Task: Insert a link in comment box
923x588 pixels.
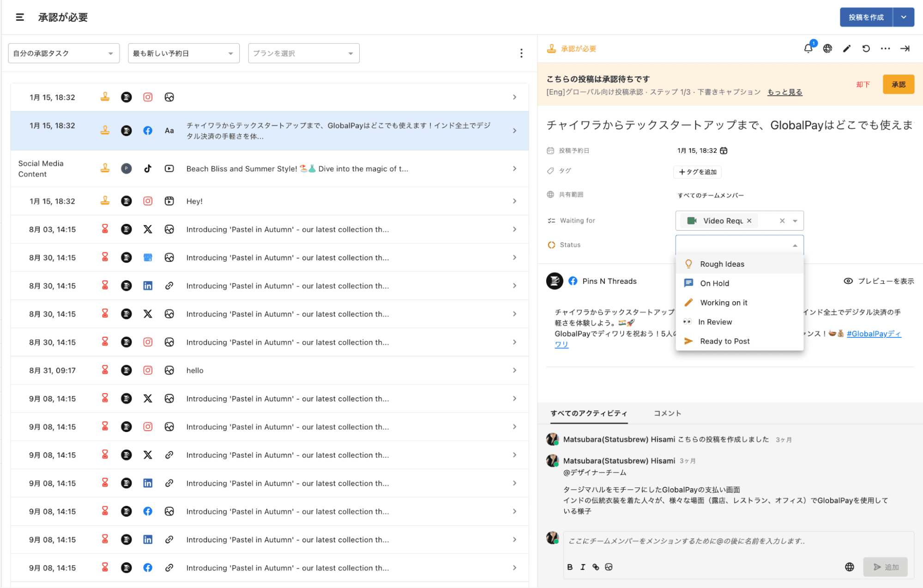Action: [596, 567]
